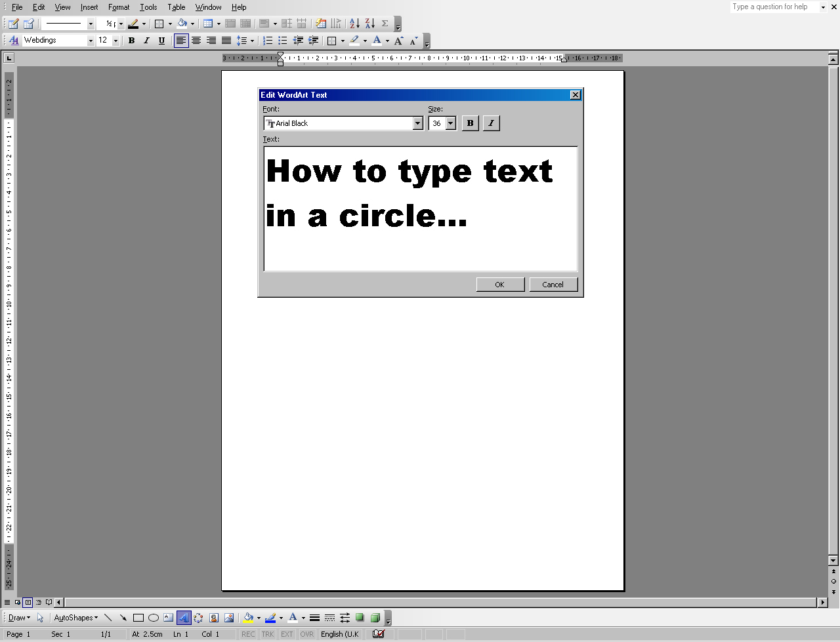The image size is (840, 642).
Task: Open the Insert menu
Action: pyautogui.click(x=89, y=7)
